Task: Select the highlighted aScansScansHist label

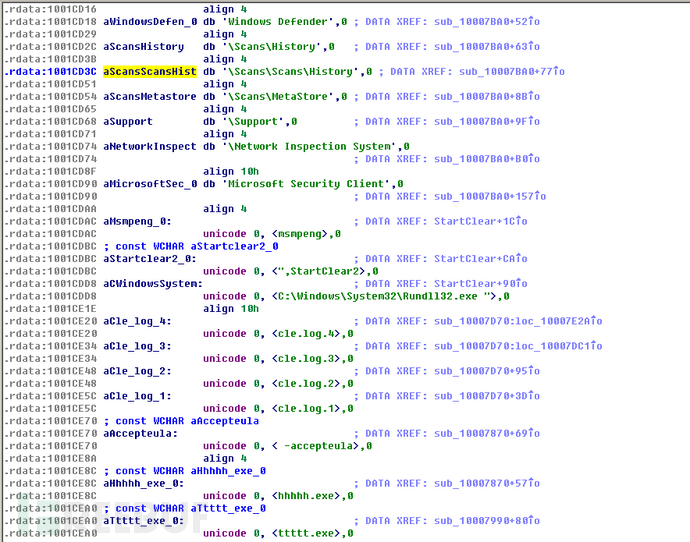Action: point(150,72)
